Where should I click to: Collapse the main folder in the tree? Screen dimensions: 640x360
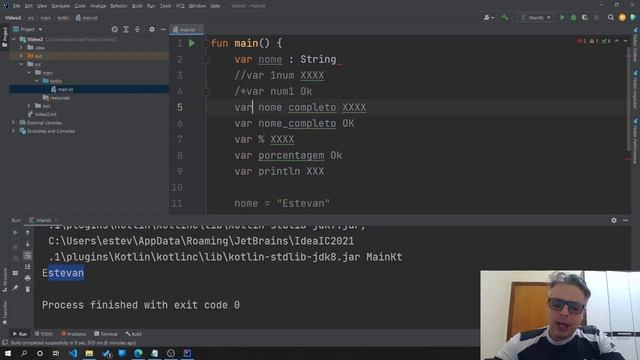point(29,73)
